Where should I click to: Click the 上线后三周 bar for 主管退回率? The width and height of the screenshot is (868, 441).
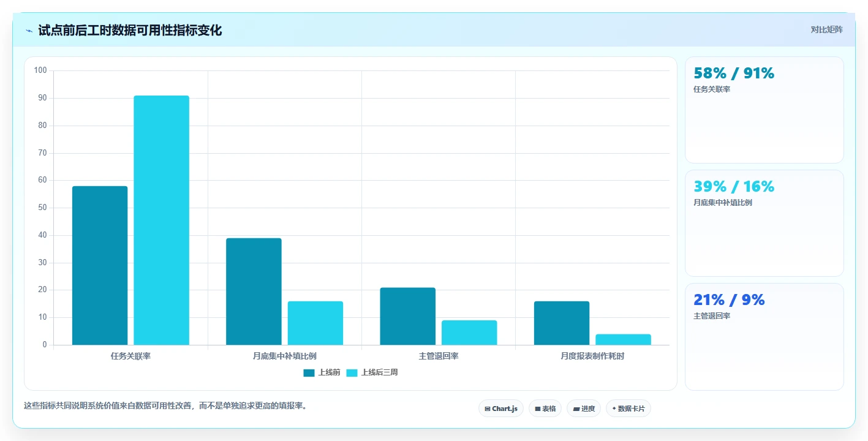(469, 333)
